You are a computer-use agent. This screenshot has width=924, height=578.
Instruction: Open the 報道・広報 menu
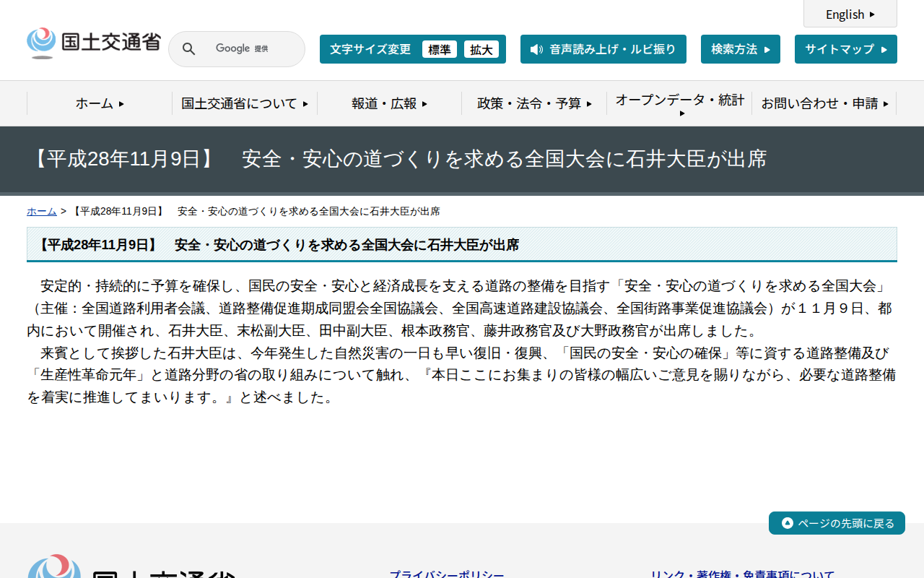[x=388, y=103]
